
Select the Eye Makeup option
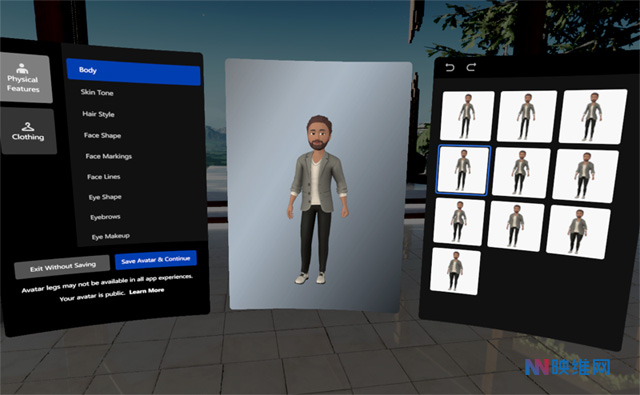(x=111, y=236)
